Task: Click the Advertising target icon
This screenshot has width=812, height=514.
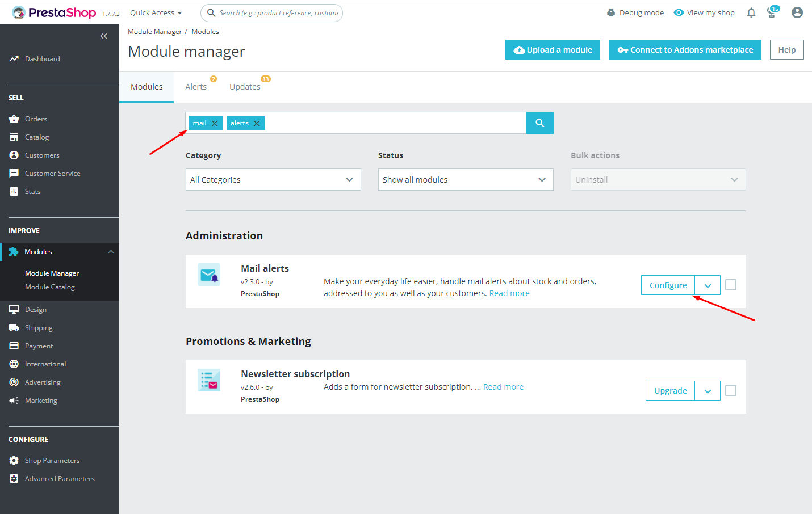Action: 14,382
